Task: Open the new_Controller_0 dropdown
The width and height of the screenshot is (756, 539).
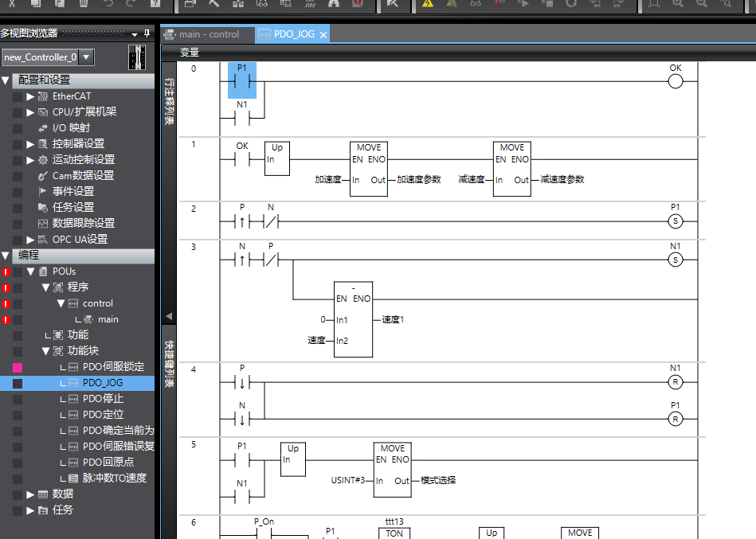Action: pyautogui.click(x=87, y=57)
